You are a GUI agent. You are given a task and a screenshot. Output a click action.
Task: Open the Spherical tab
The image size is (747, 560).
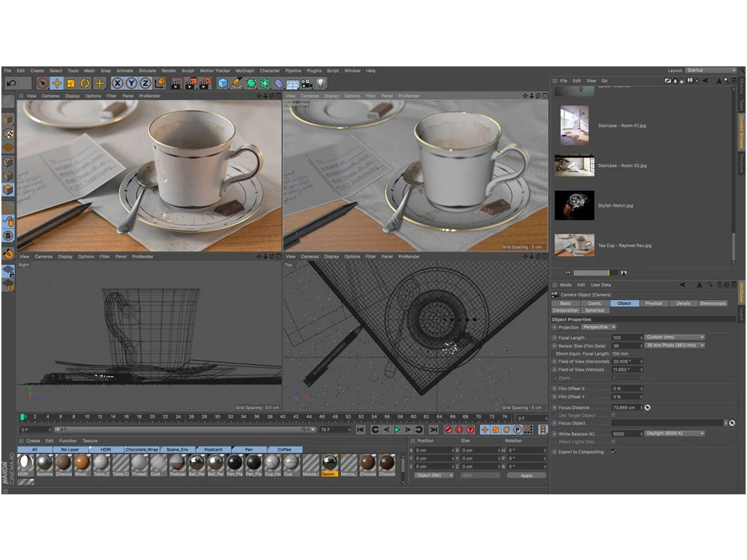point(595,310)
